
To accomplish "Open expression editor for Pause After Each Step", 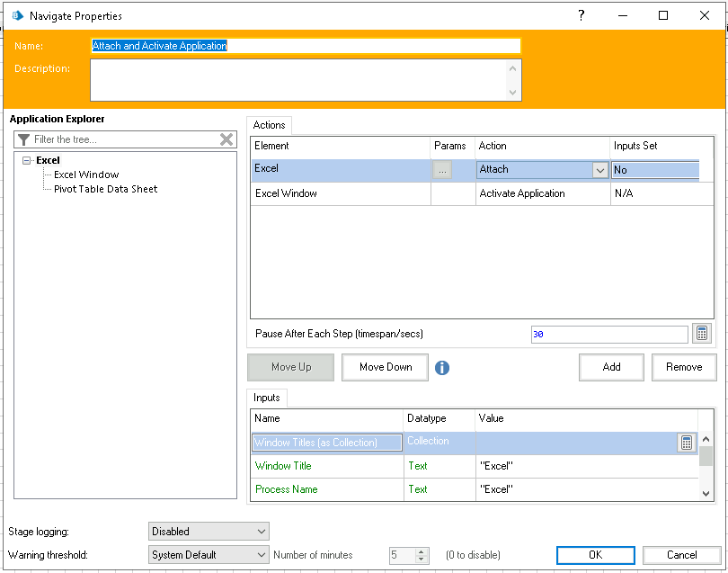I will coord(700,333).
